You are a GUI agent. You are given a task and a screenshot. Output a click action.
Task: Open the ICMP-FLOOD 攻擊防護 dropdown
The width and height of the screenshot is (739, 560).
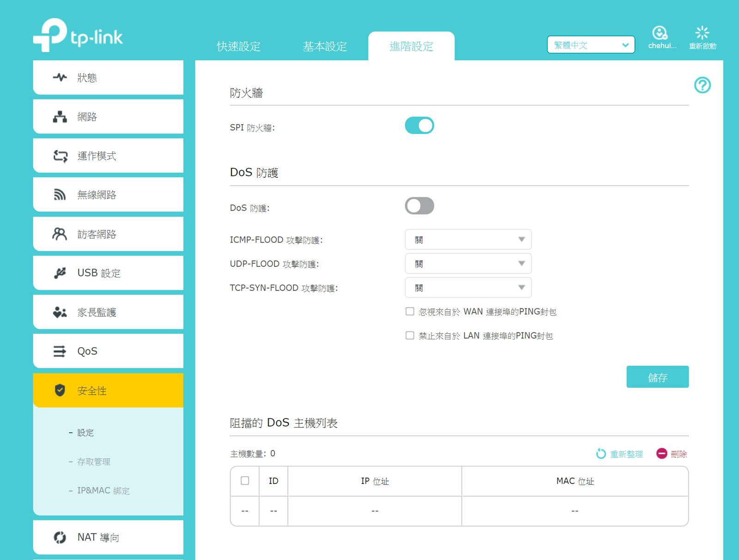tap(468, 239)
